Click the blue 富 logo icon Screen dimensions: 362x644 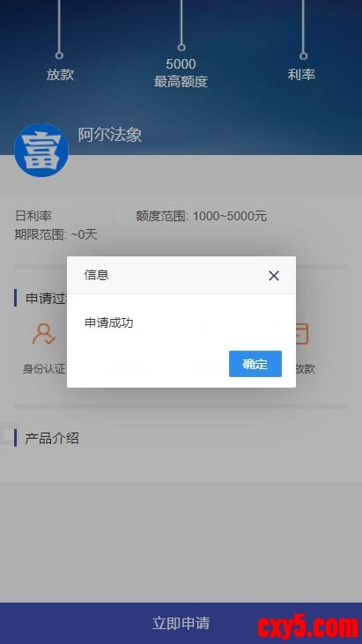(41, 151)
